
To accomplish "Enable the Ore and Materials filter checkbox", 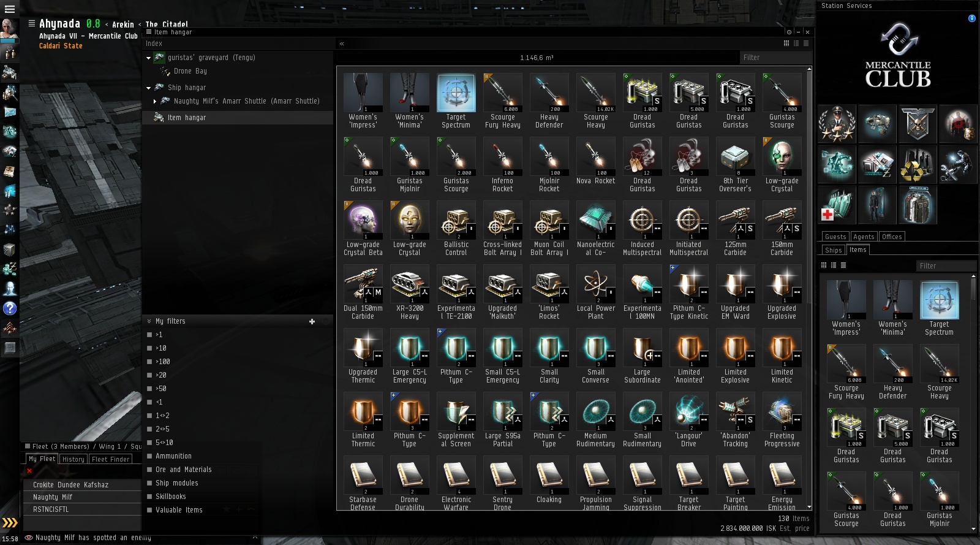I will pos(149,470).
